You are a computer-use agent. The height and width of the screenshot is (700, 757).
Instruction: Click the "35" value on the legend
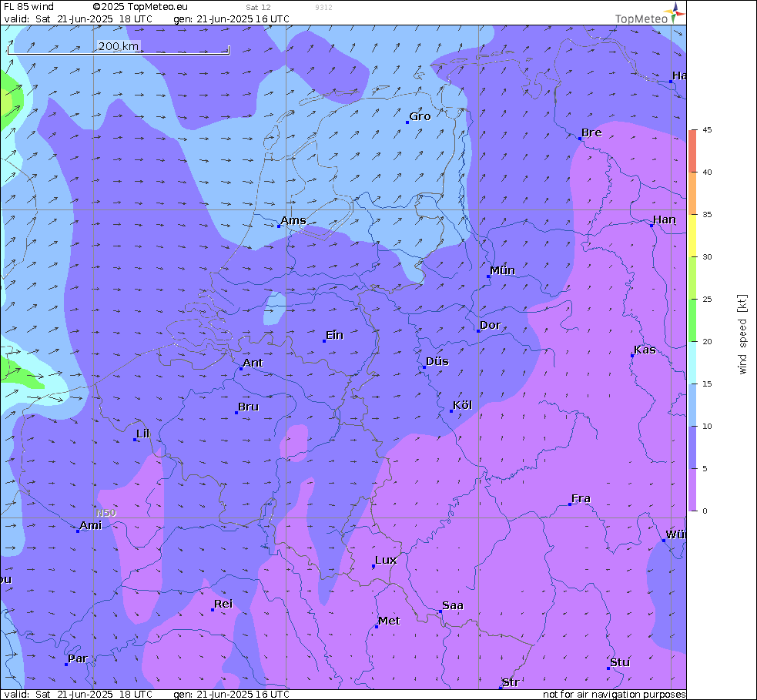[707, 214]
